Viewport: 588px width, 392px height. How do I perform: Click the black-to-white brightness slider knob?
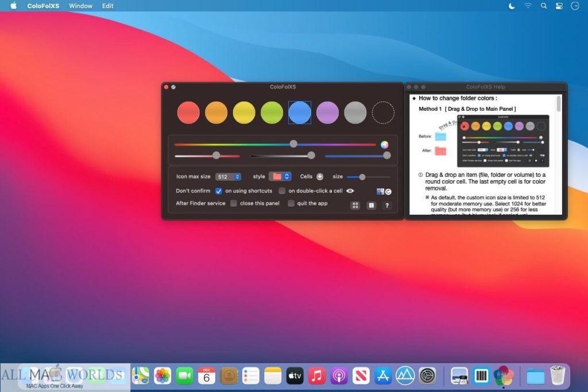[311, 155]
